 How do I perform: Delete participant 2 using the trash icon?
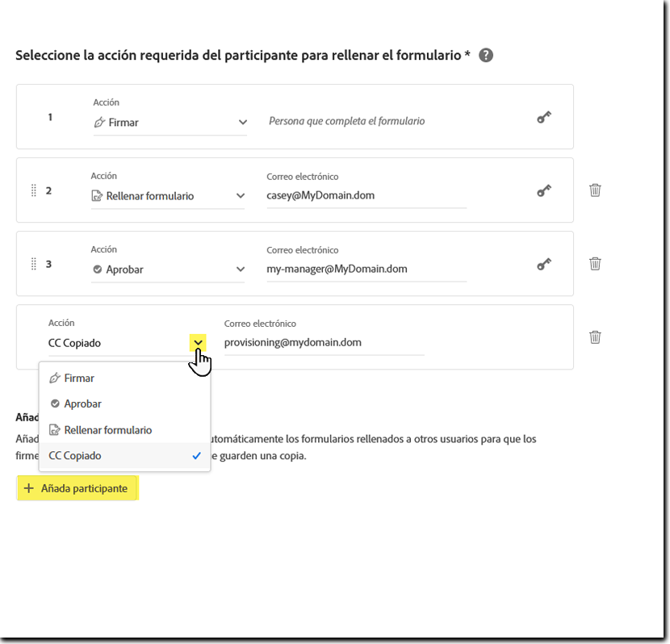tap(595, 190)
